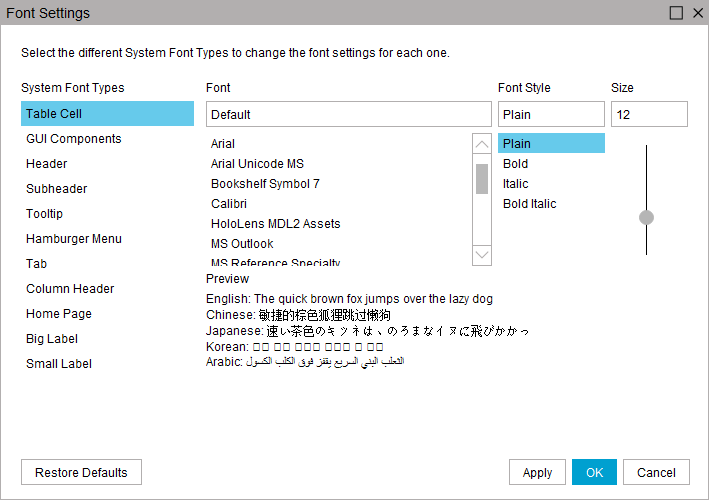This screenshot has width=709, height=500.
Task: Select GUI Components font type
Action: coord(74,139)
